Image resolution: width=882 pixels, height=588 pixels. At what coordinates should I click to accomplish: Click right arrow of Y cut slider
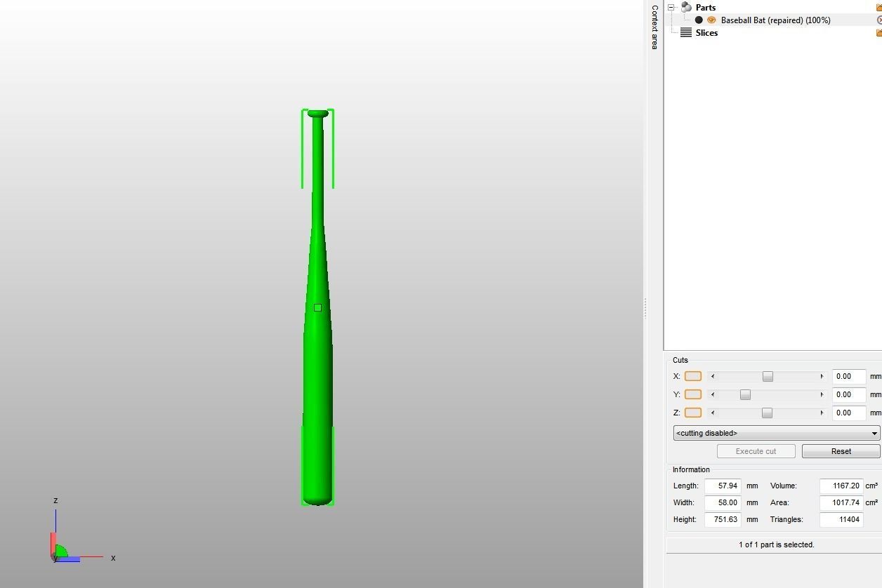822,394
